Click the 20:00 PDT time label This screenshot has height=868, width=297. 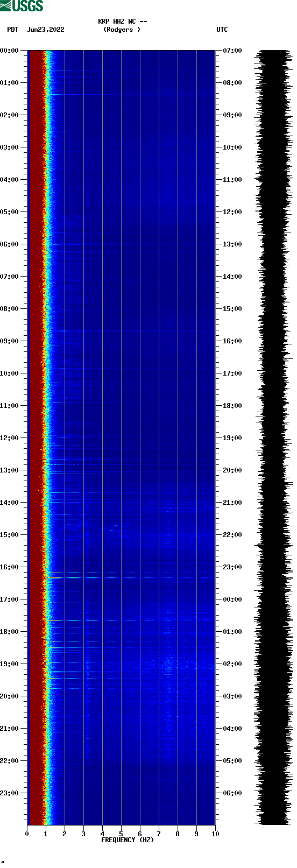[10, 696]
